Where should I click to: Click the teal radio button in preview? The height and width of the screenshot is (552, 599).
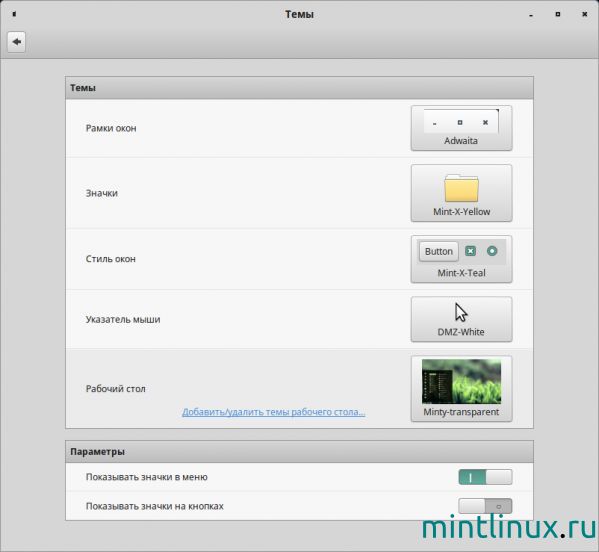pos(492,251)
